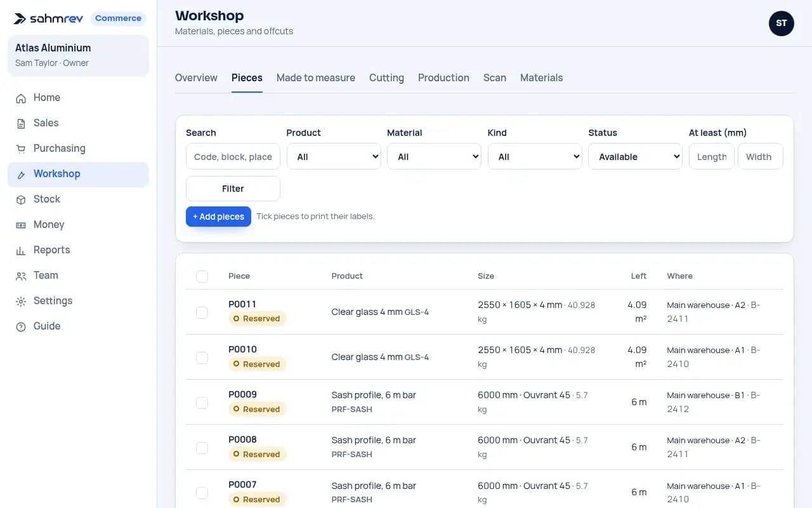
Task: Switch to the Overview tab
Action: point(196,77)
